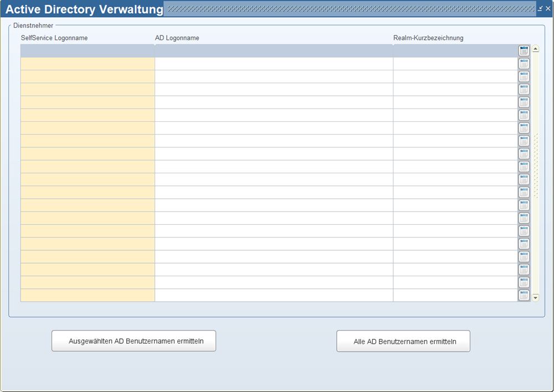The height and width of the screenshot is (392, 554).
Task: Close the Active Directory Verwaltung window
Action: tap(548, 8)
